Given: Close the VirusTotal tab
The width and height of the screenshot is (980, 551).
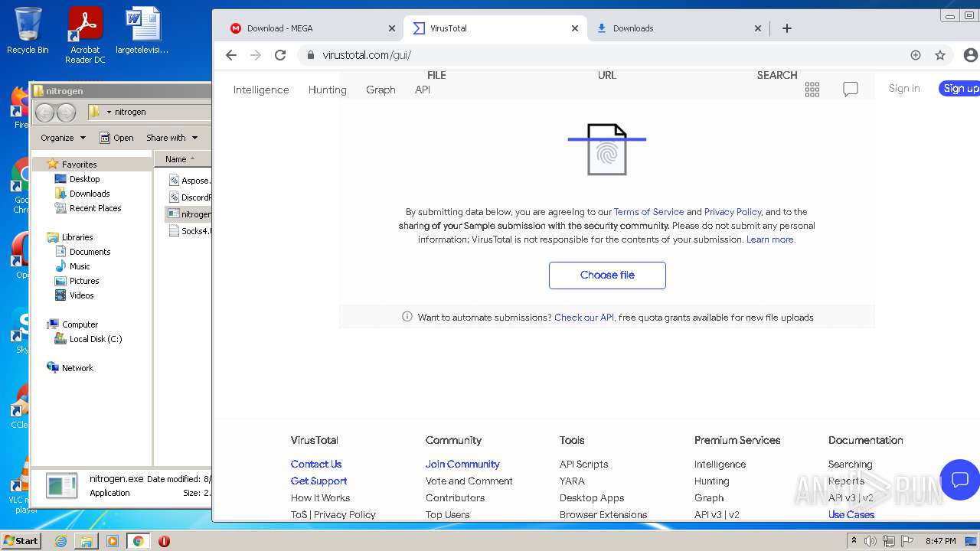Looking at the screenshot, I should pyautogui.click(x=575, y=28).
